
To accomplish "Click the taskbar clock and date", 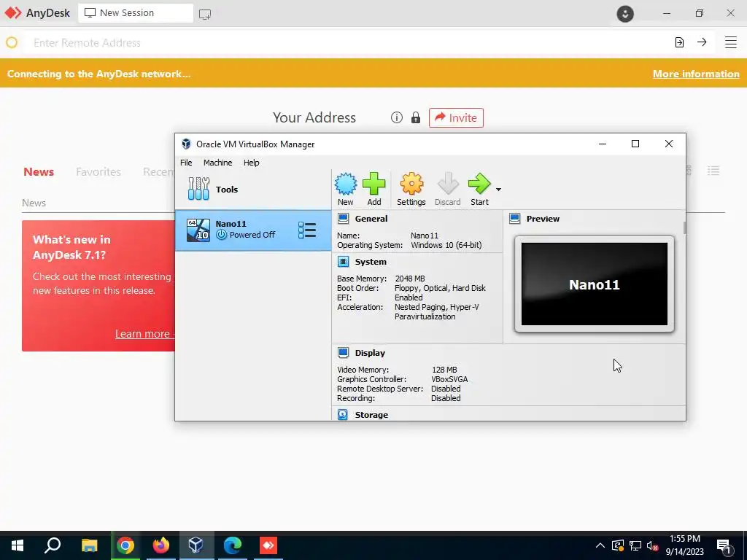I will (x=684, y=545).
